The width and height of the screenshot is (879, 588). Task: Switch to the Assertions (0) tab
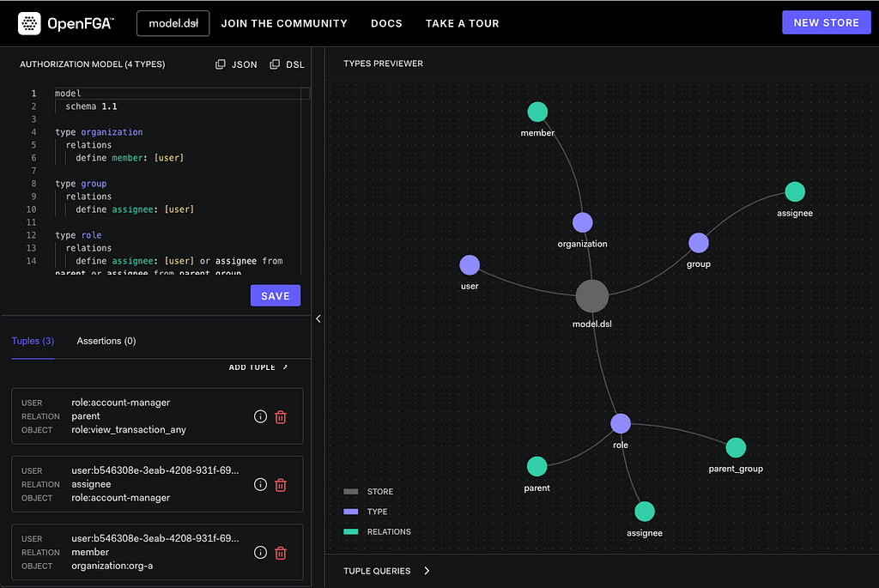coord(106,341)
